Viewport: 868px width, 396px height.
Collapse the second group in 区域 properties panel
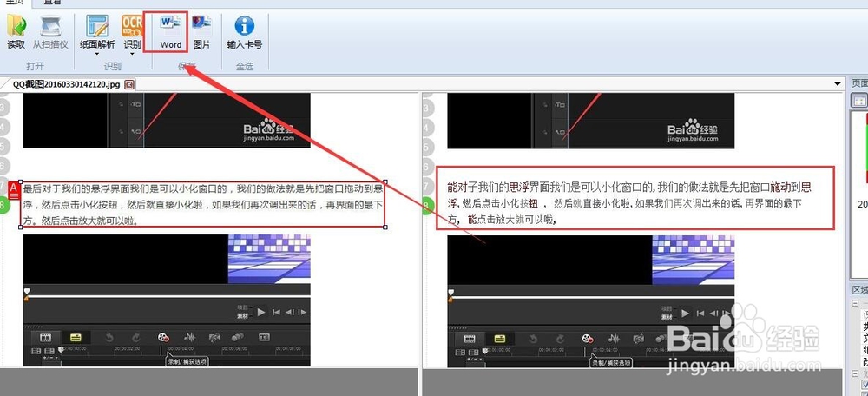pyautogui.click(x=855, y=373)
